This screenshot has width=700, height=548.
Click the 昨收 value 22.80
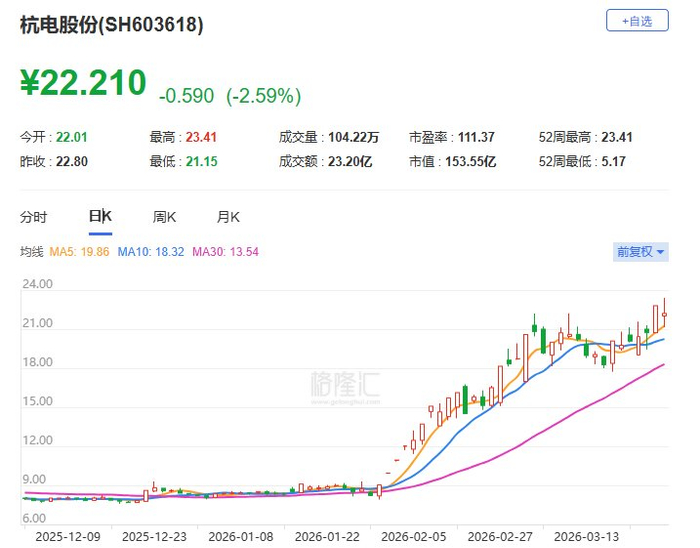(71, 161)
